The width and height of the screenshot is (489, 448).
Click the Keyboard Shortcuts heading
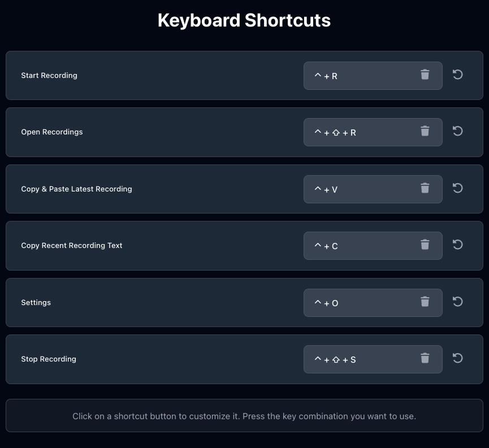click(244, 20)
